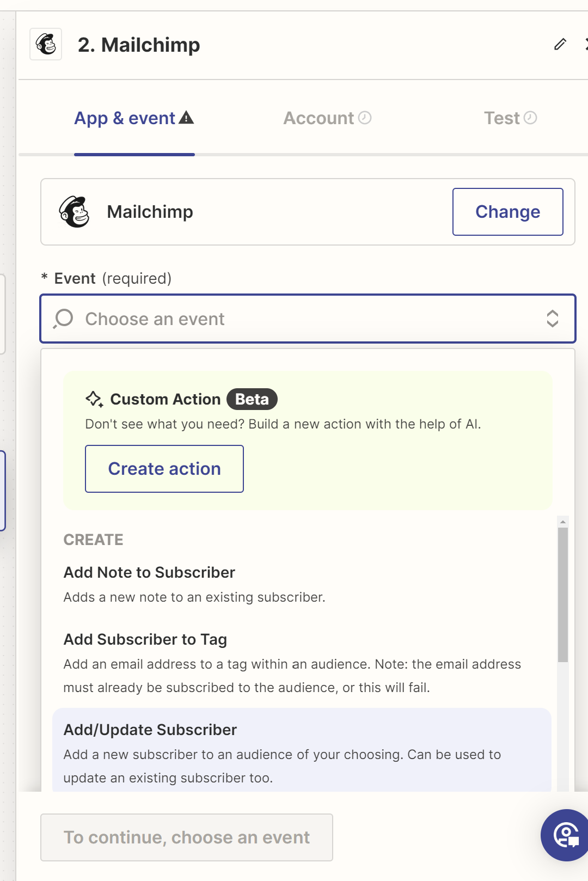588x881 pixels.
Task: Toggle the event dropdown chevron arrows
Action: pyautogui.click(x=553, y=319)
